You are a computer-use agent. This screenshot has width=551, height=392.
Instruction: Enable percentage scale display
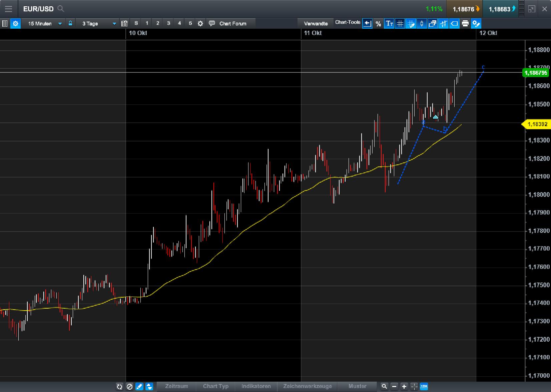point(378,23)
